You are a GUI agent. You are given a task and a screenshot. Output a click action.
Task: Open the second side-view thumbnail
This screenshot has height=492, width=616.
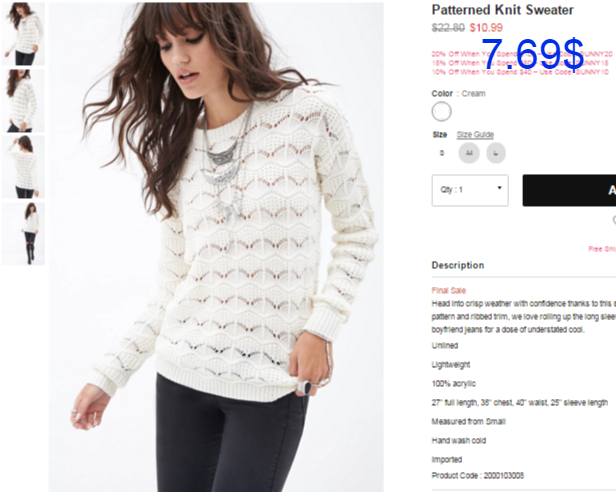coord(23,101)
